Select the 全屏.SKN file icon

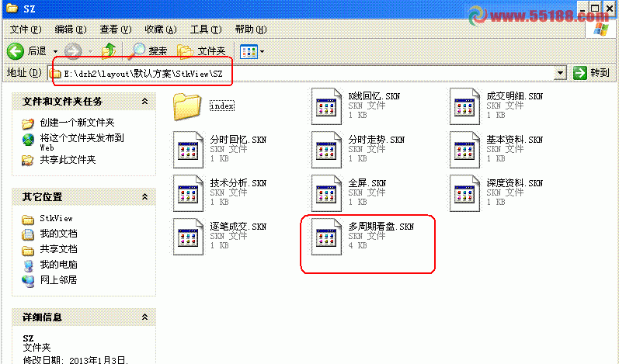click(x=326, y=193)
